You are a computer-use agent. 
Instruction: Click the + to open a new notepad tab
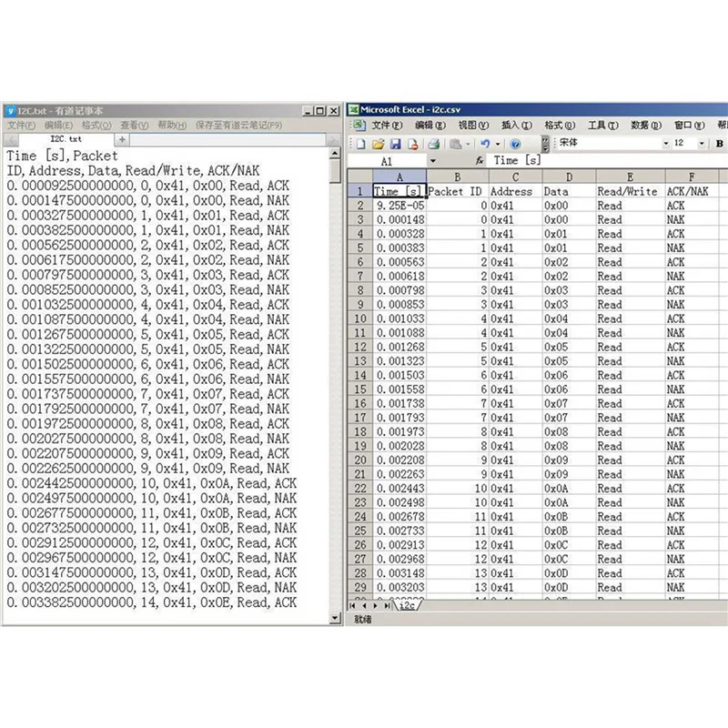[121, 138]
